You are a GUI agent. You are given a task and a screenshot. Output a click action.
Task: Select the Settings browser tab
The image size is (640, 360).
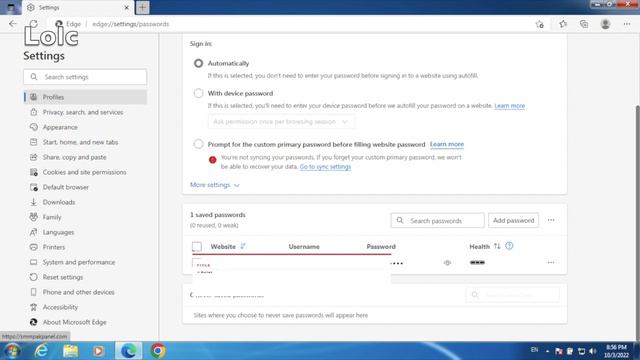click(x=78, y=7)
